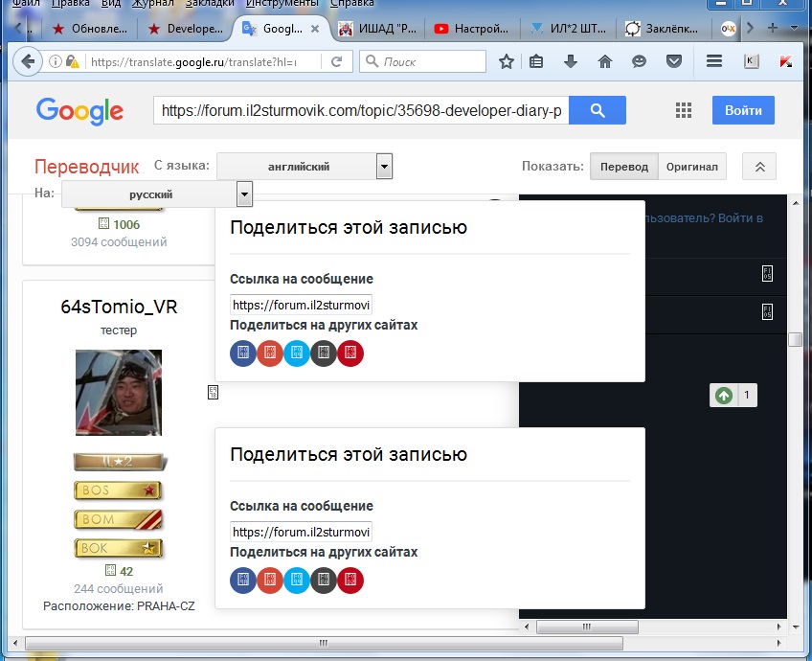Click the Google translate URL input field
812x661 pixels.
[x=361, y=110]
